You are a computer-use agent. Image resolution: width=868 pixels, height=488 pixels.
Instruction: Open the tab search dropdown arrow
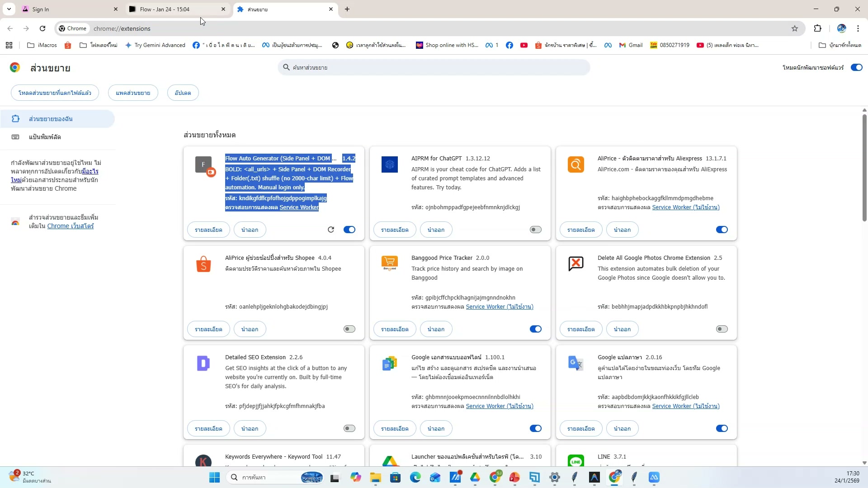9,9
